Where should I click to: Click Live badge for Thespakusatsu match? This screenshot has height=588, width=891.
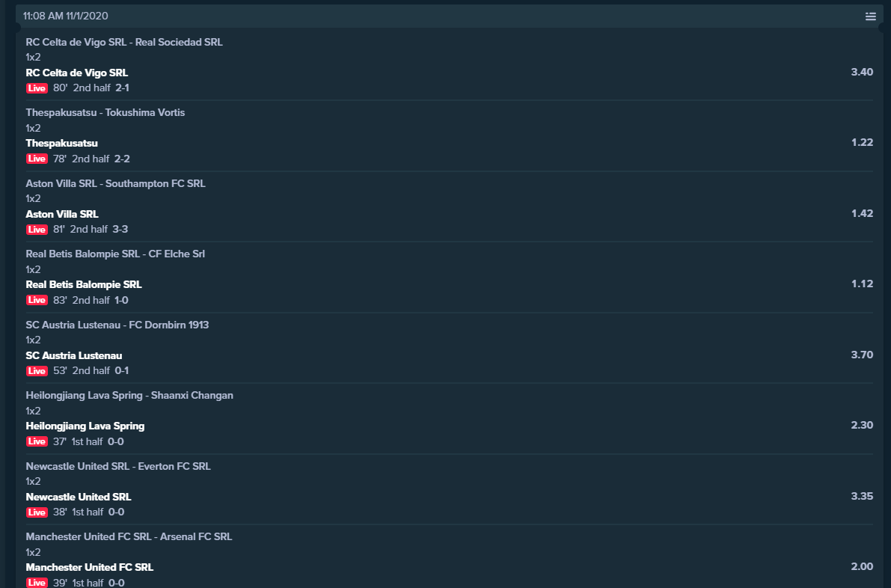[37, 159]
